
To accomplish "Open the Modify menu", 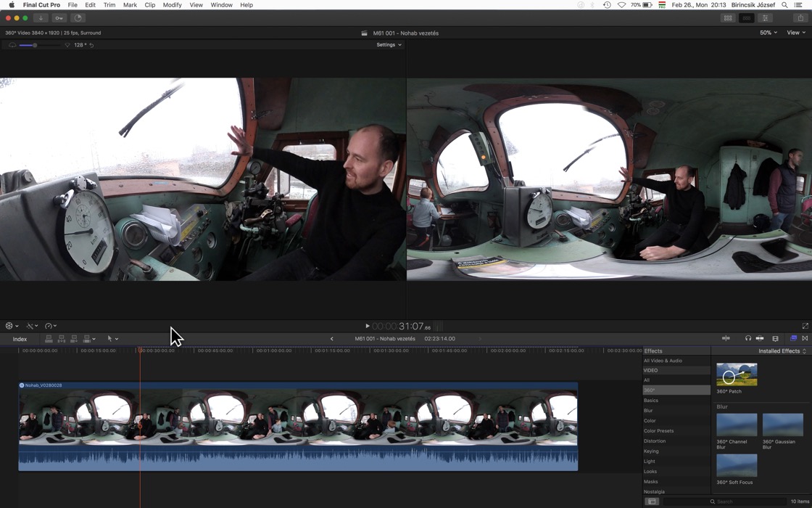I will 172,5.
